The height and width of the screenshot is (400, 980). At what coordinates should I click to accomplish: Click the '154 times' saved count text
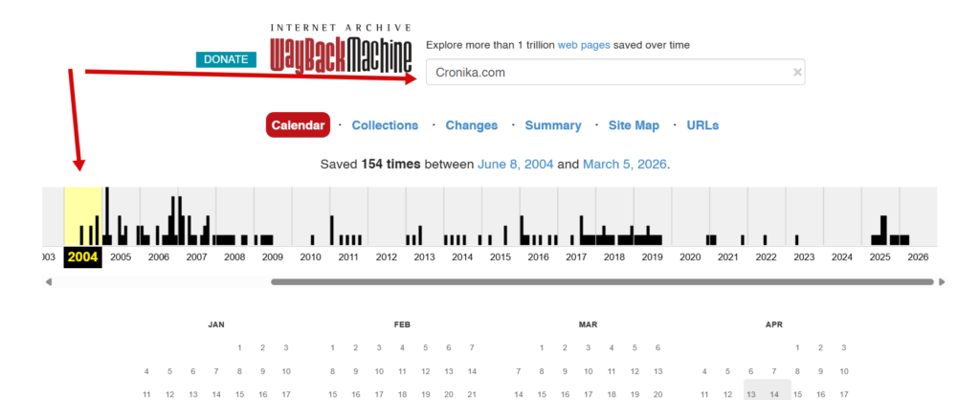point(391,165)
